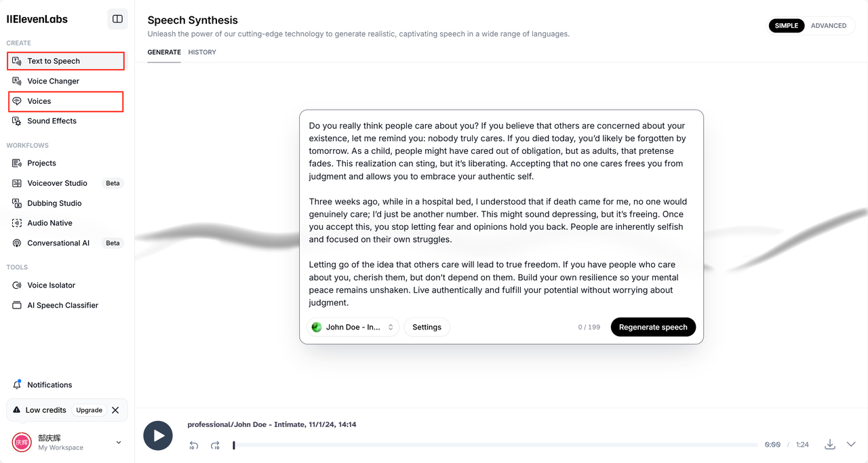The image size is (868, 463).
Task: Switch to the History tab
Action: (x=202, y=52)
